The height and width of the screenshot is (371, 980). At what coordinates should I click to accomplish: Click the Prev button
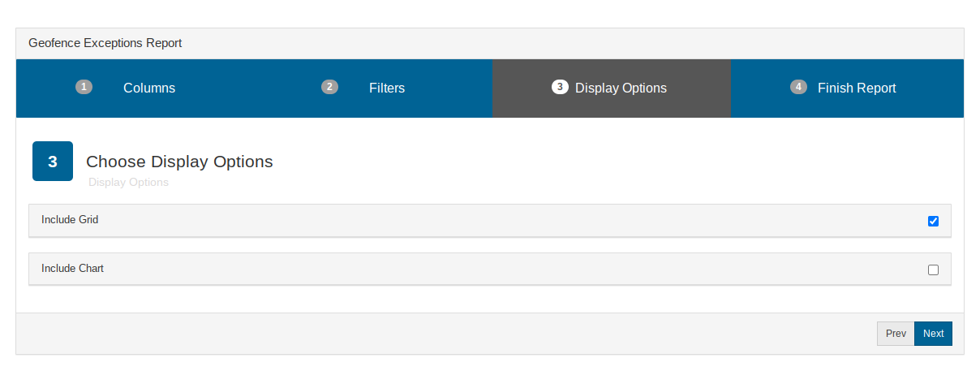896,334
